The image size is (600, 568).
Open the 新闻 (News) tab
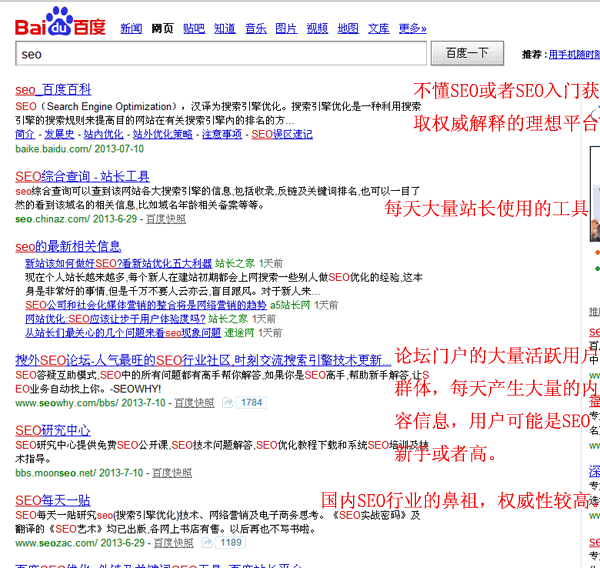click(x=131, y=28)
